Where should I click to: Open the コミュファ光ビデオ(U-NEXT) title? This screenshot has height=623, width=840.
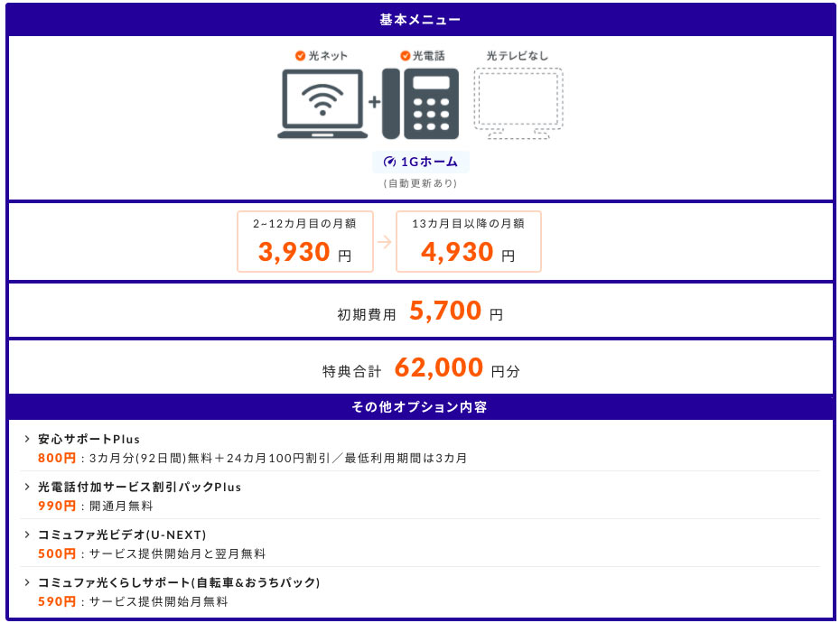tap(122, 535)
